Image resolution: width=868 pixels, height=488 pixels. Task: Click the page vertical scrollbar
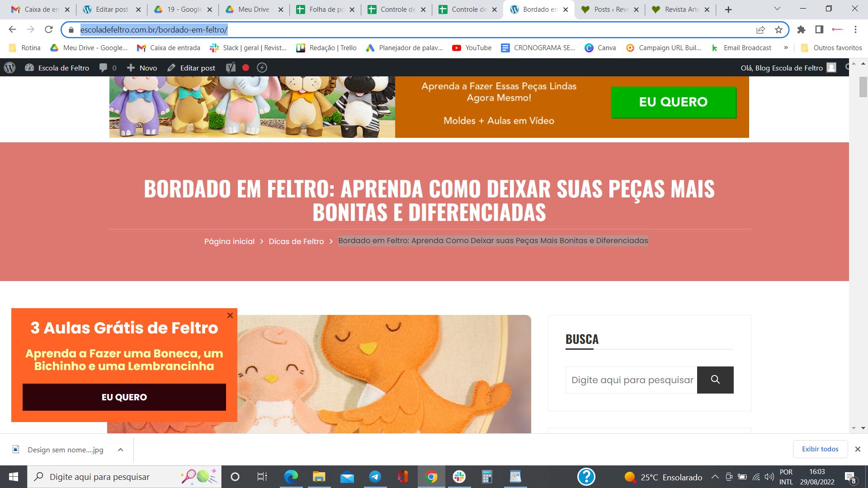(x=863, y=87)
